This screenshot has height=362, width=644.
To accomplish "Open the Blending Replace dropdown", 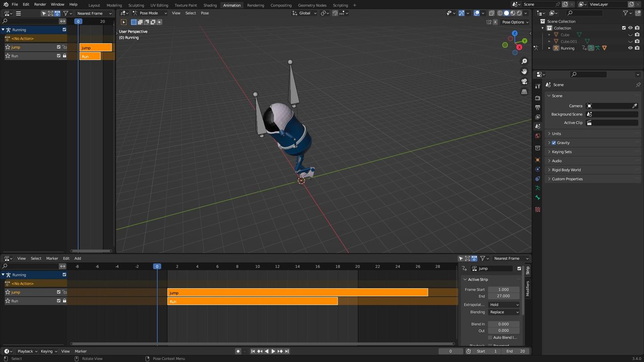I will click(504, 312).
